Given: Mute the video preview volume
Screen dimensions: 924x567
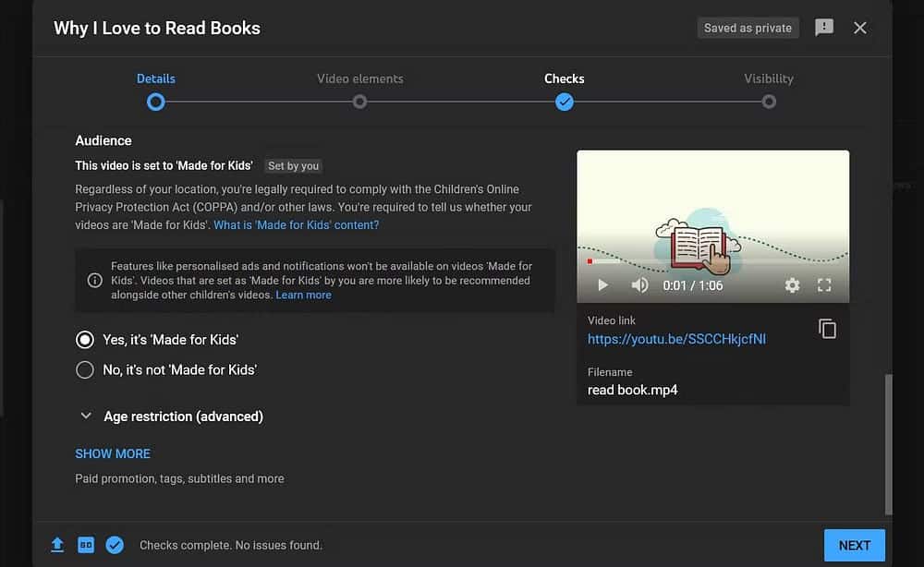Looking at the screenshot, I should (x=639, y=285).
